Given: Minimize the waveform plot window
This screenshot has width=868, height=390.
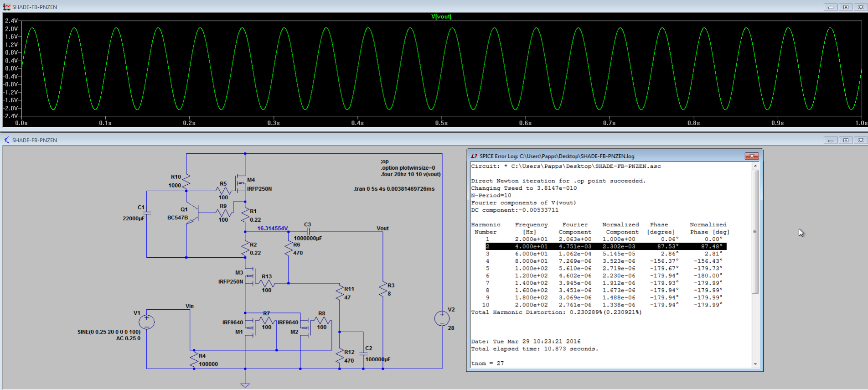Looking at the screenshot, I should 831,7.
